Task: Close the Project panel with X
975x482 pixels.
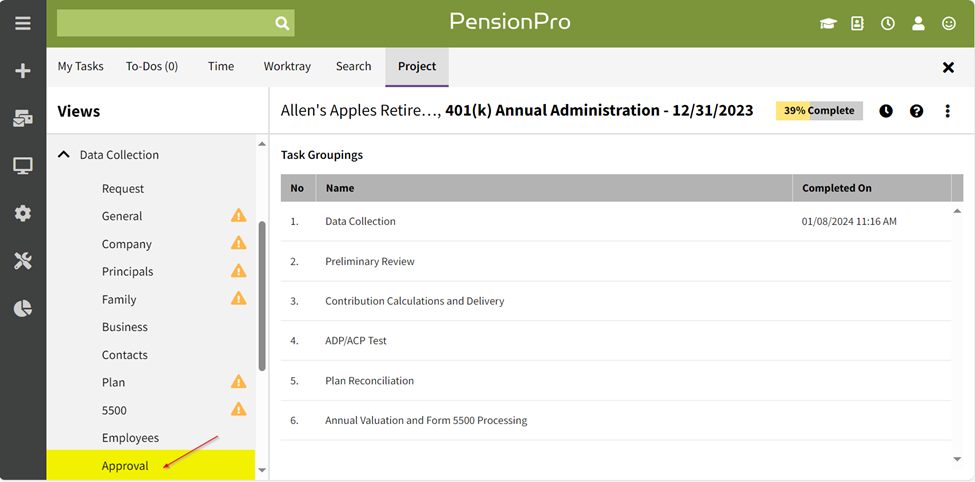Action: [x=948, y=67]
